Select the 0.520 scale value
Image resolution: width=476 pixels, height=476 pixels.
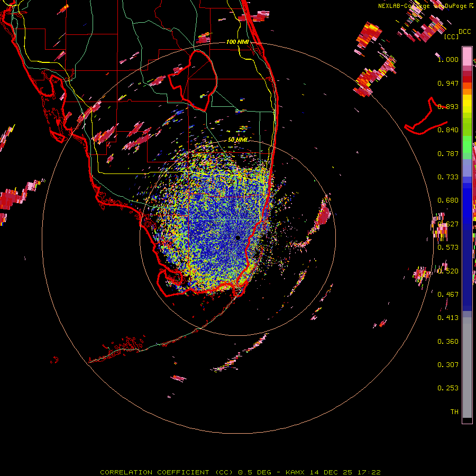(448, 271)
